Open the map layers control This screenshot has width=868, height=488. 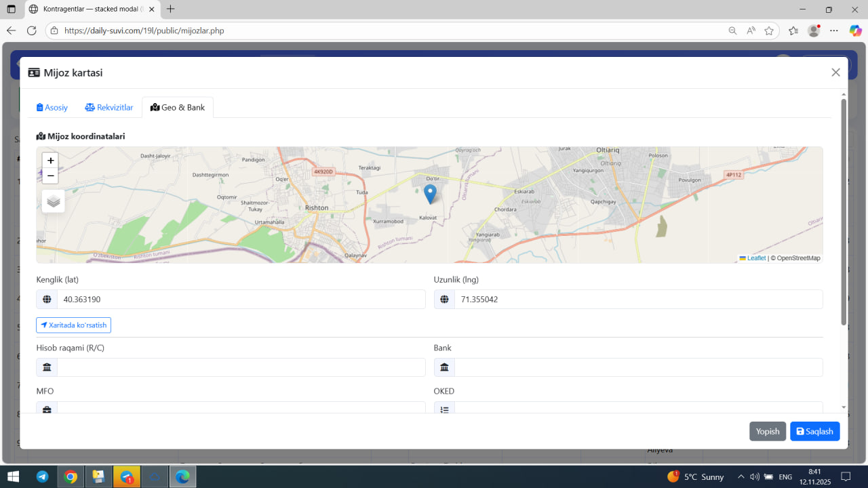coord(54,201)
